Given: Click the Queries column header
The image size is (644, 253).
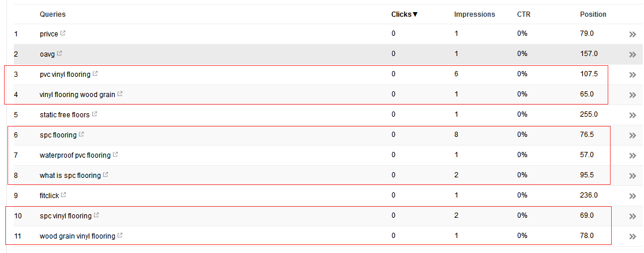Looking at the screenshot, I should click(x=52, y=14).
